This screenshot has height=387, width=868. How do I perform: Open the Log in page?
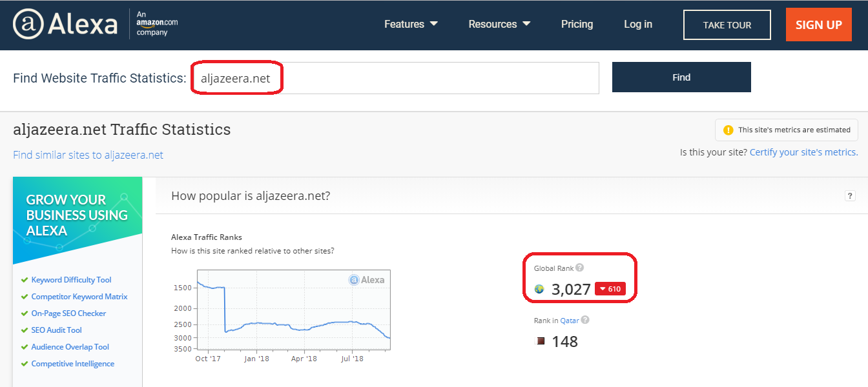pyautogui.click(x=637, y=25)
